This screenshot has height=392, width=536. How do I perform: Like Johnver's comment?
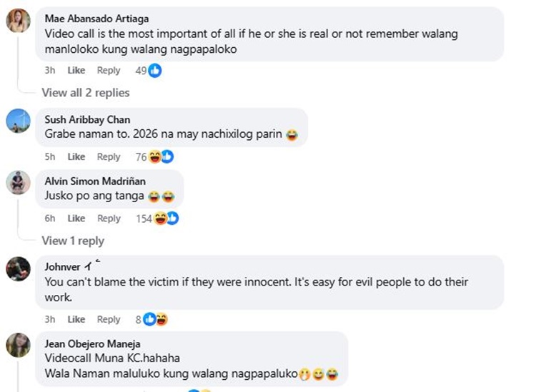[x=76, y=320]
